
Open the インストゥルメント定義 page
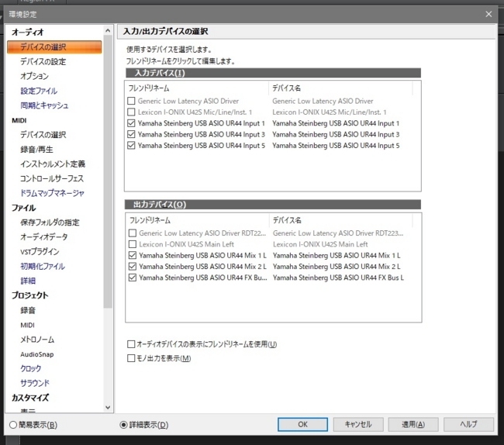(x=53, y=164)
